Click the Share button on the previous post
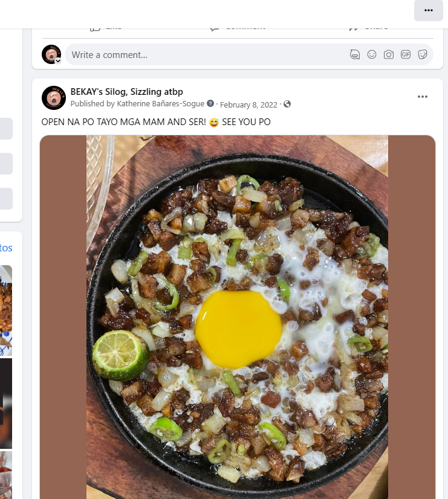 (x=368, y=27)
